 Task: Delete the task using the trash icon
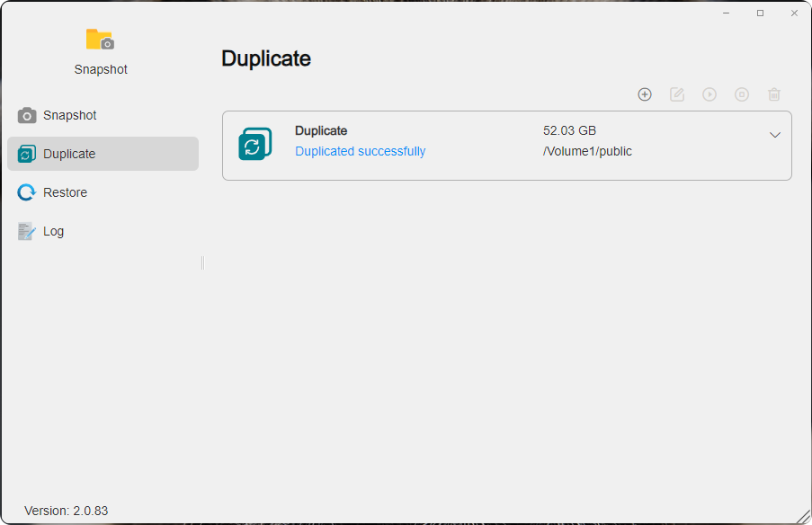pos(774,93)
